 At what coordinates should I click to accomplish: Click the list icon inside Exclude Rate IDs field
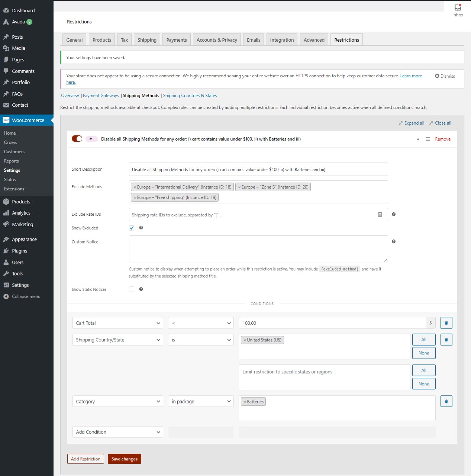click(x=380, y=215)
